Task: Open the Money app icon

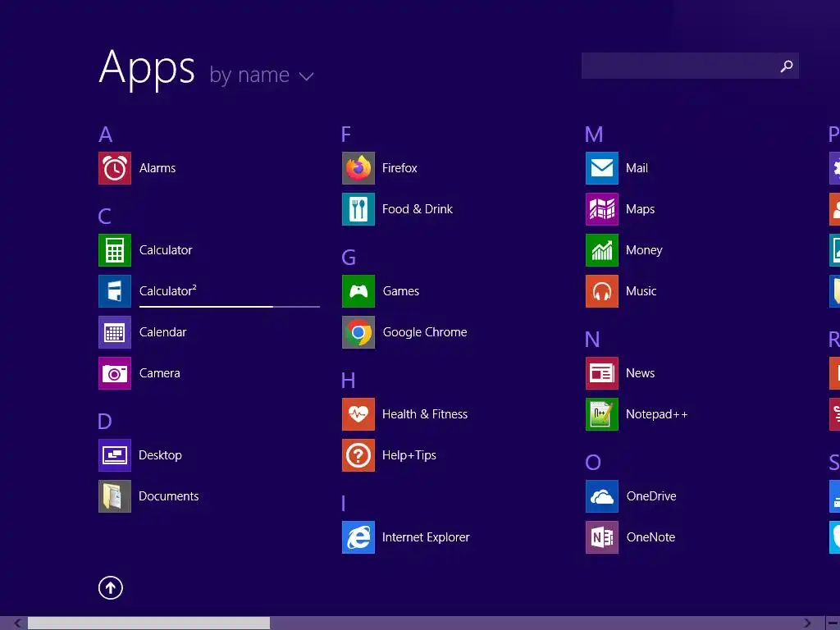Action: (x=602, y=250)
